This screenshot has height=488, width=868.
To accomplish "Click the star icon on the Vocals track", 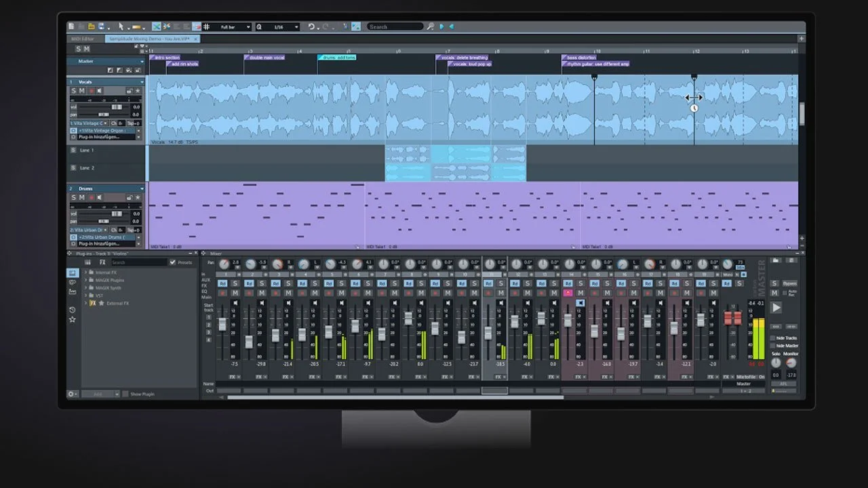I will point(138,91).
